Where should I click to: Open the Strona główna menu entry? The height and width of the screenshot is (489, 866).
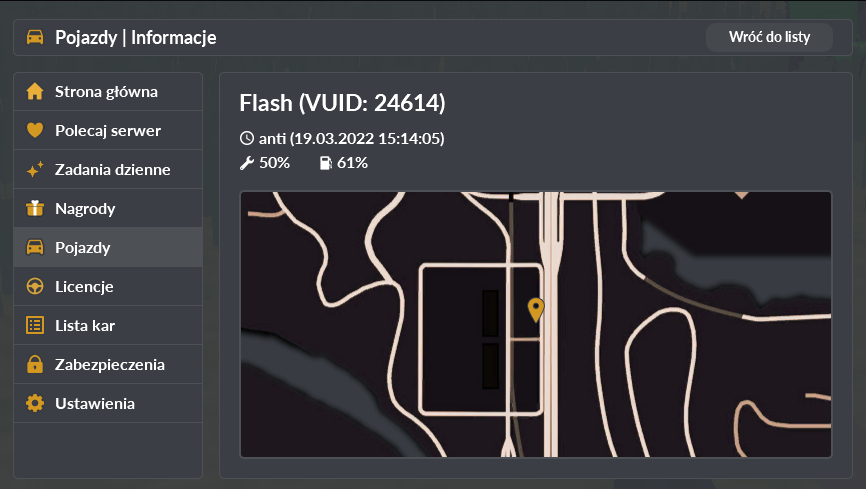pos(108,91)
